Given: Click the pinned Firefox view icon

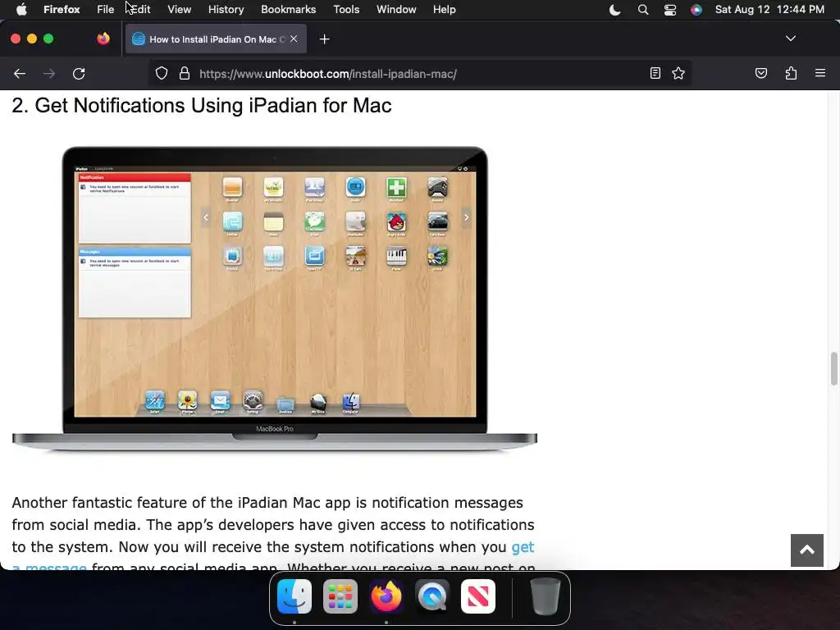Looking at the screenshot, I should 103,39.
